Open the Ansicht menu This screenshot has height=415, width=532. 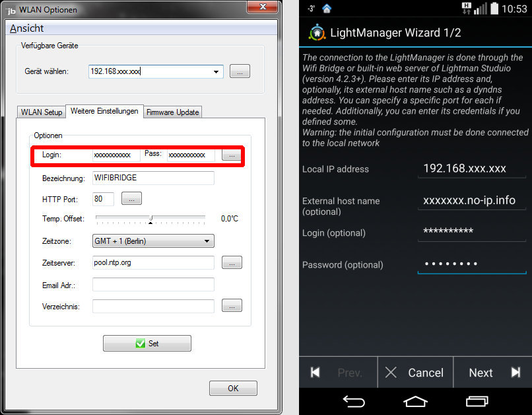tap(27, 28)
